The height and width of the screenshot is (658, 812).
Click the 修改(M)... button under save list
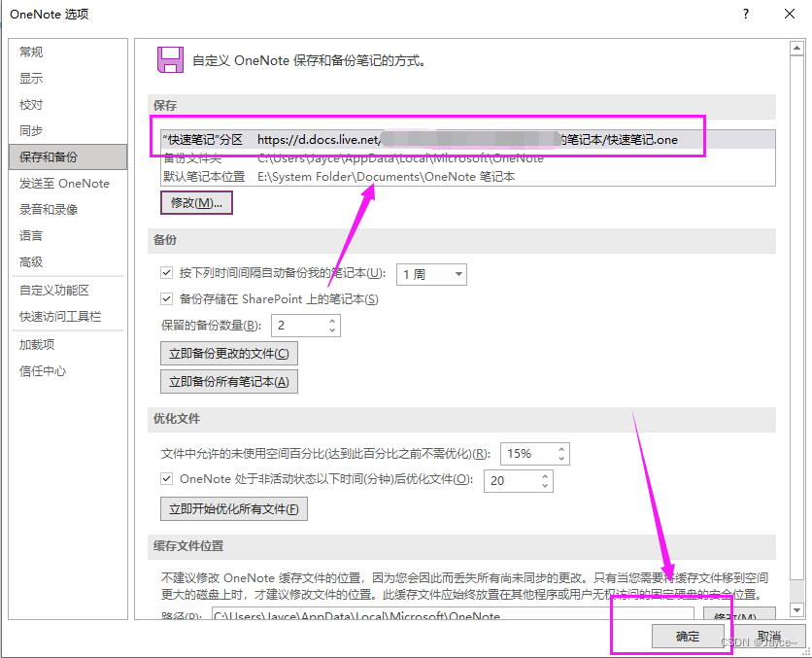pos(196,202)
